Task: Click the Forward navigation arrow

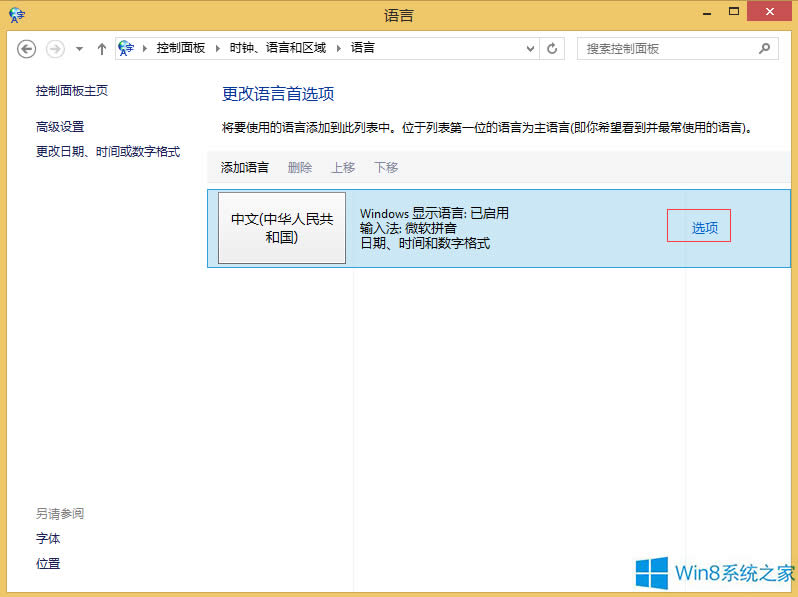Action: (x=55, y=49)
